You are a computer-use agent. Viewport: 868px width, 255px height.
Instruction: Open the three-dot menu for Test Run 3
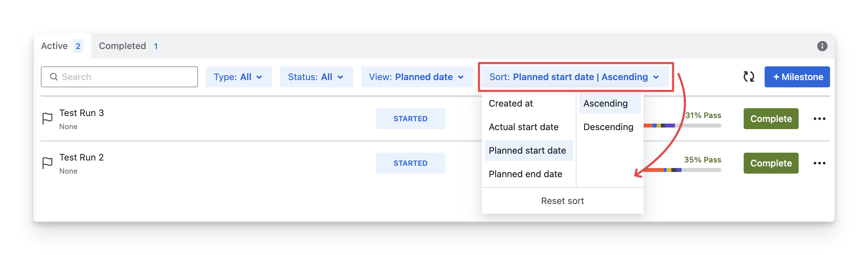(819, 119)
